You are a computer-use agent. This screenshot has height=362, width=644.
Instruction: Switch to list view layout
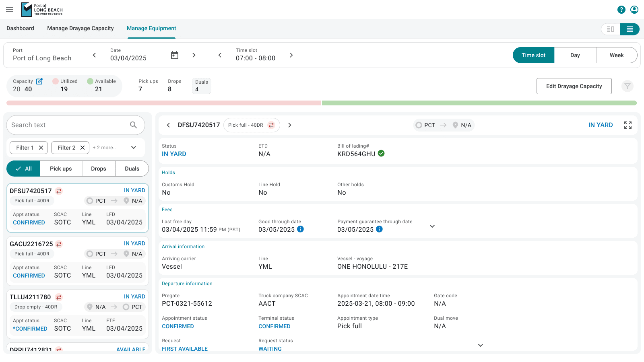click(630, 29)
